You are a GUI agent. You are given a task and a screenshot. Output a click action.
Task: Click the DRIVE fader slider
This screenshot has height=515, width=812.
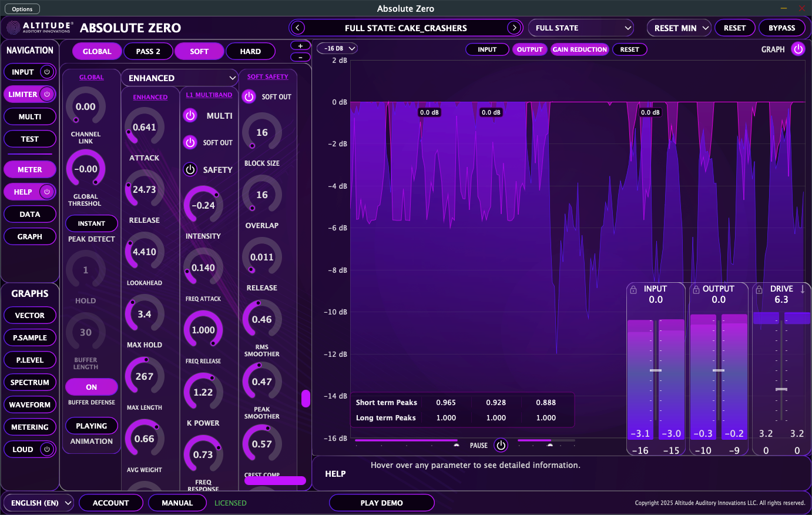pyautogui.click(x=781, y=389)
